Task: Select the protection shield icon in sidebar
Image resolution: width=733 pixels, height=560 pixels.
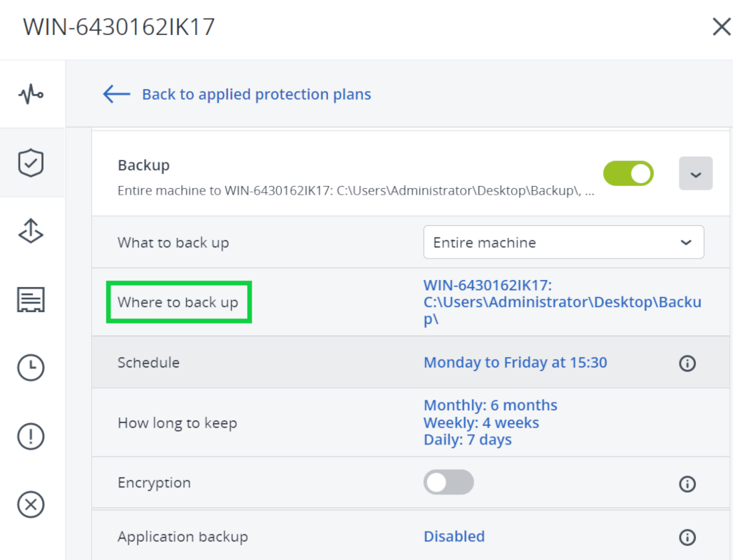Action: pyautogui.click(x=31, y=162)
